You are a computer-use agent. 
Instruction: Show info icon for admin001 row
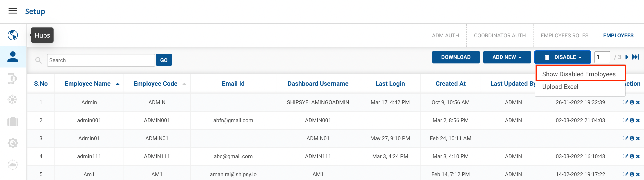click(x=632, y=120)
